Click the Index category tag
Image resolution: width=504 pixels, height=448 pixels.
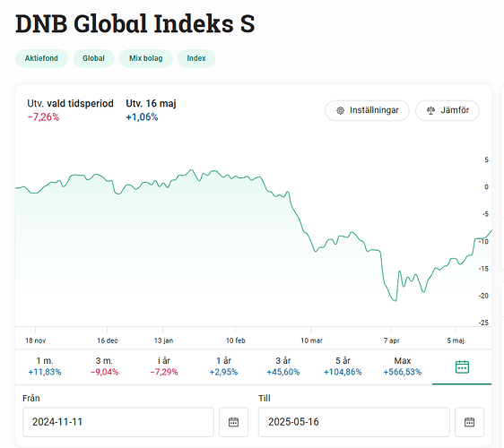pyautogui.click(x=196, y=58)
